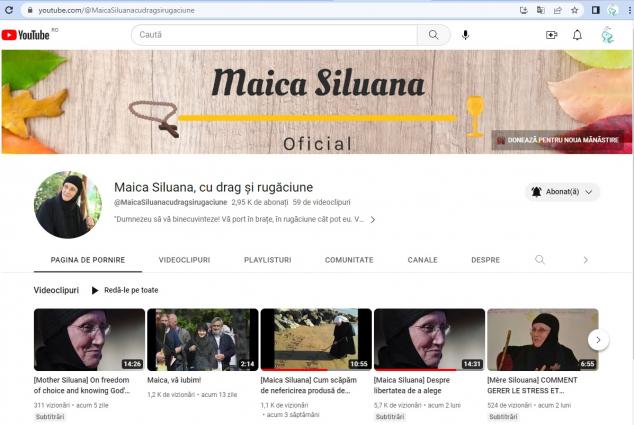The width and height of the screenshot is (634, 425).
Task: Open the COMUNITATE tab
Action: 349,260
